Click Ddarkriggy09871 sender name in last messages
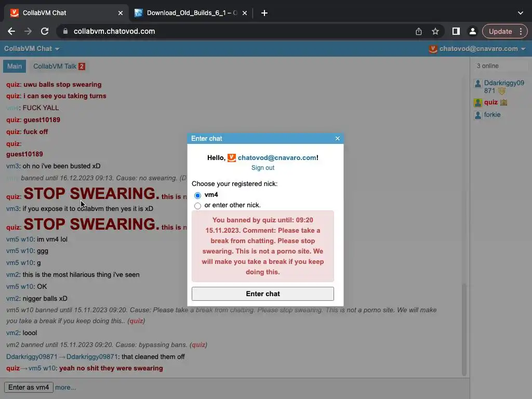 pyautogui.click(x=32, y=357)
